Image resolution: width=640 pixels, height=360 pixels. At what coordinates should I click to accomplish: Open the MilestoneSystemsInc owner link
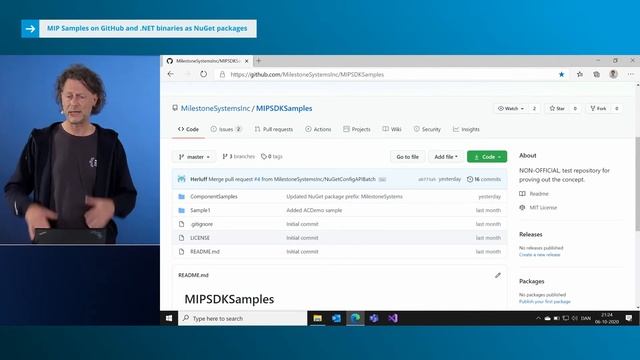(215, 109)
